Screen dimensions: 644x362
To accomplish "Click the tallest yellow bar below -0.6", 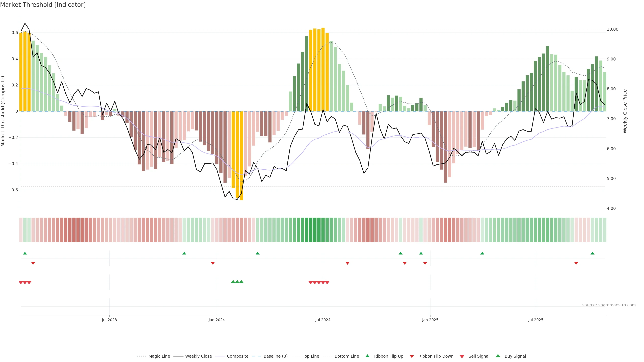I will tap(241, 155).
